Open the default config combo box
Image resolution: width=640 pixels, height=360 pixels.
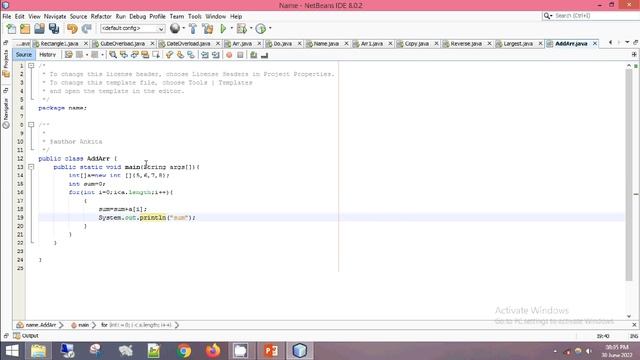click(x=133, y=28)
